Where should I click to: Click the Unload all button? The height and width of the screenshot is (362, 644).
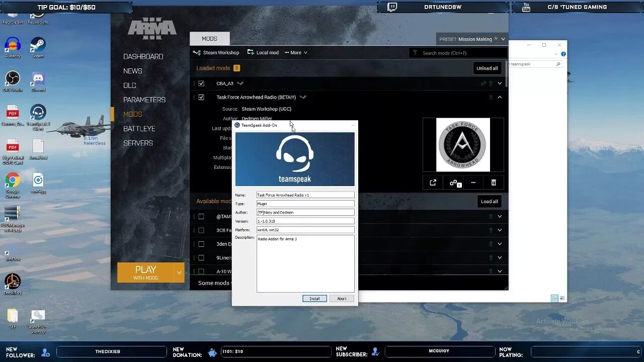tap(488, 68)
